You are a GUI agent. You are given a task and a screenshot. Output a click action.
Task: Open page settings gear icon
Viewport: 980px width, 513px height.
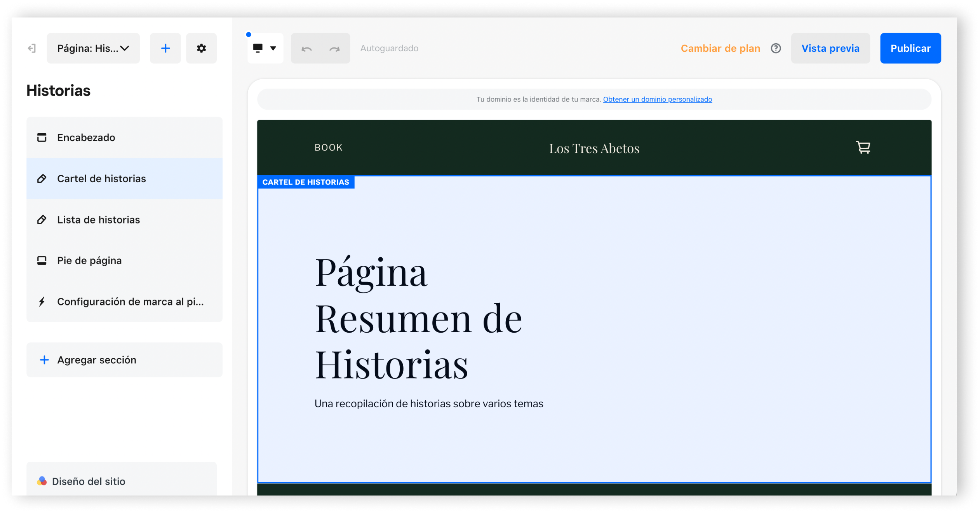click(201, 48)
